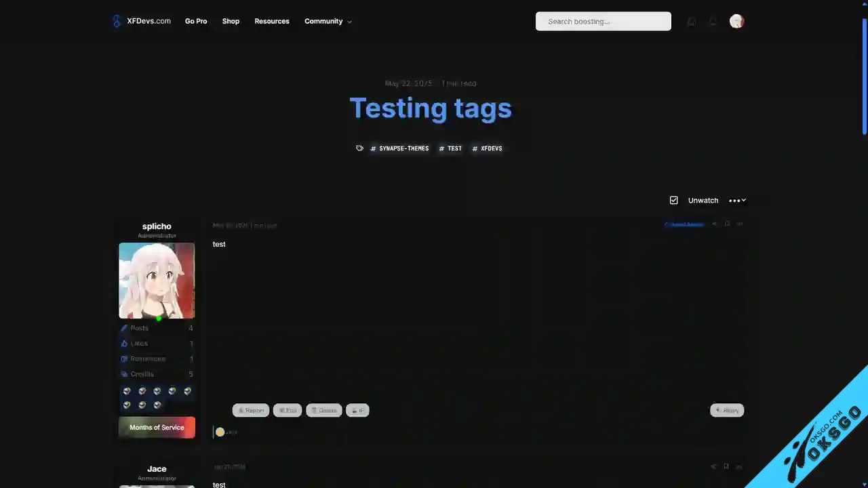Focus the search input field
The height and width of the screenshot is (488, 868).
603,22
